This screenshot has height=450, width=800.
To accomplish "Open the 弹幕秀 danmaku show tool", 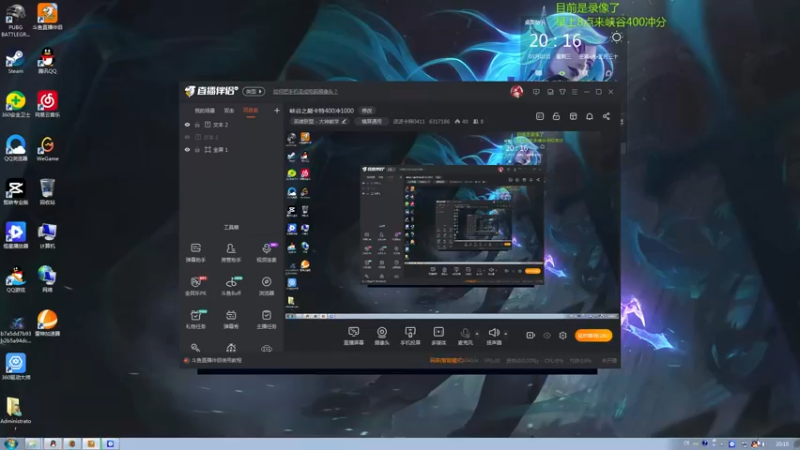I will [x=231, y=319].
